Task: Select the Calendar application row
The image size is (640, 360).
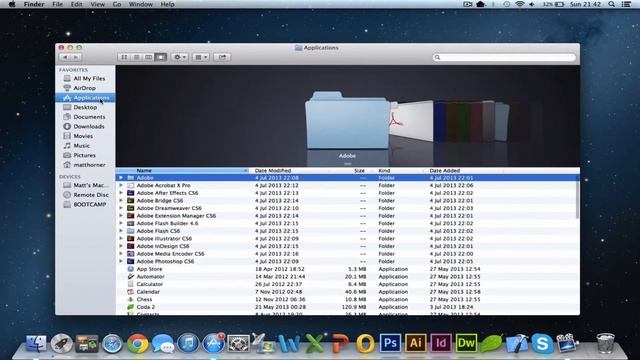Action: [346, 292]
